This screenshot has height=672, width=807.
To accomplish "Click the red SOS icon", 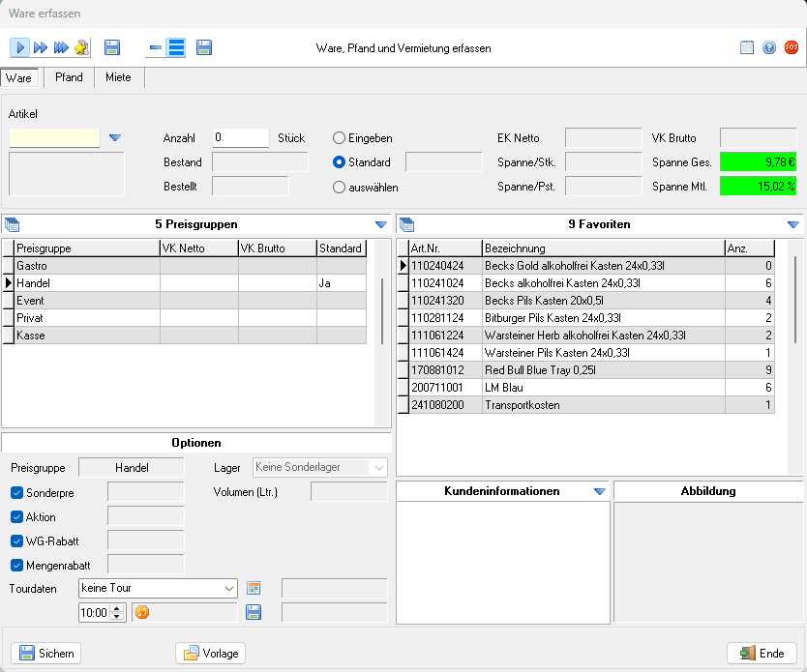I will pos(792,47).
